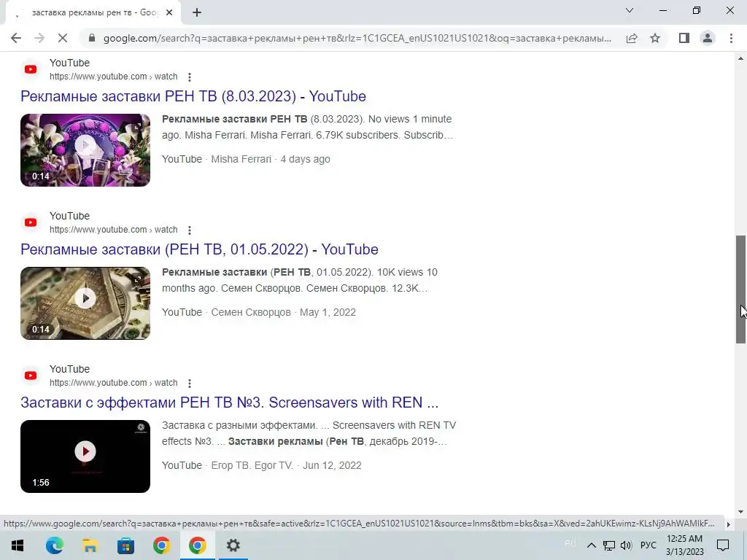Image resolution: width=747 pixels, height=560 pixels.
Task: Click the Семен Скворцов channel name
Action: point(251,312)
